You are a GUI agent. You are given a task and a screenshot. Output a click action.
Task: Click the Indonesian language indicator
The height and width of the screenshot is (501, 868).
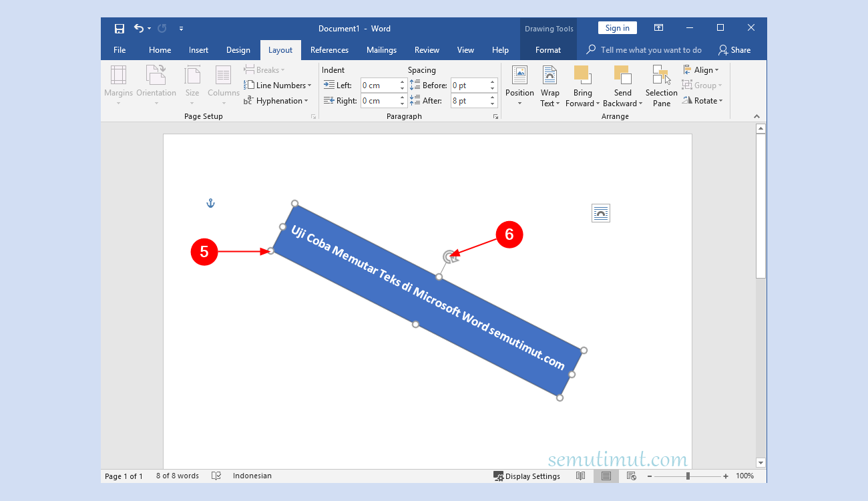pyautogui.click(x=252, y=476)
